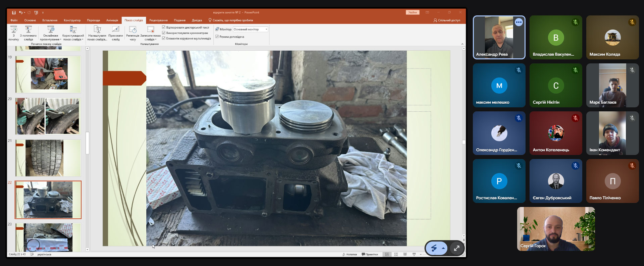Viewport: 644px width, 266px height.
Task: Click Спільний доступ share button
Action: coord(447,20)
